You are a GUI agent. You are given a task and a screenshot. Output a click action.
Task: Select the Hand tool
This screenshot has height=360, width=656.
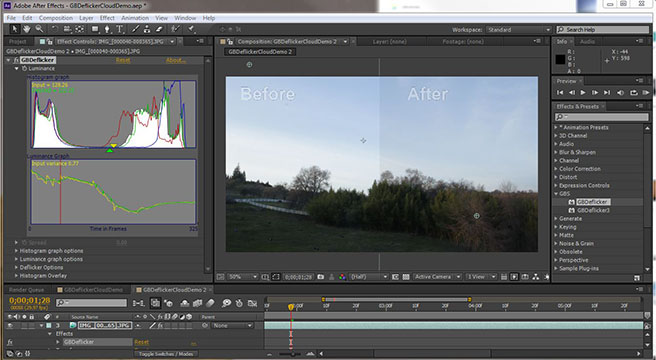point(27,29)
